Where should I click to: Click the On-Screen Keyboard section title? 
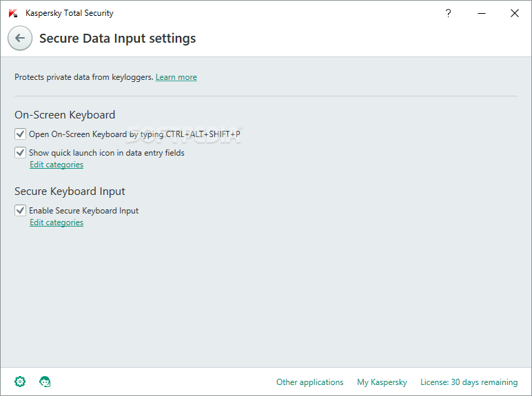click(65, 115)
